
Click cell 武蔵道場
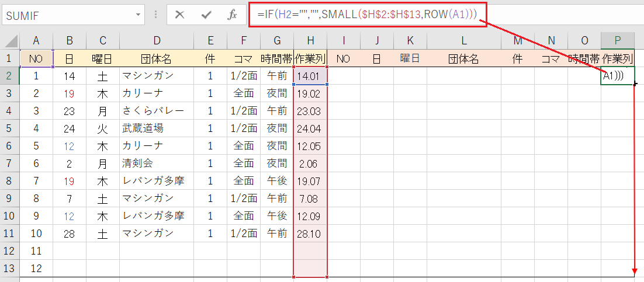tap(157, 128)
